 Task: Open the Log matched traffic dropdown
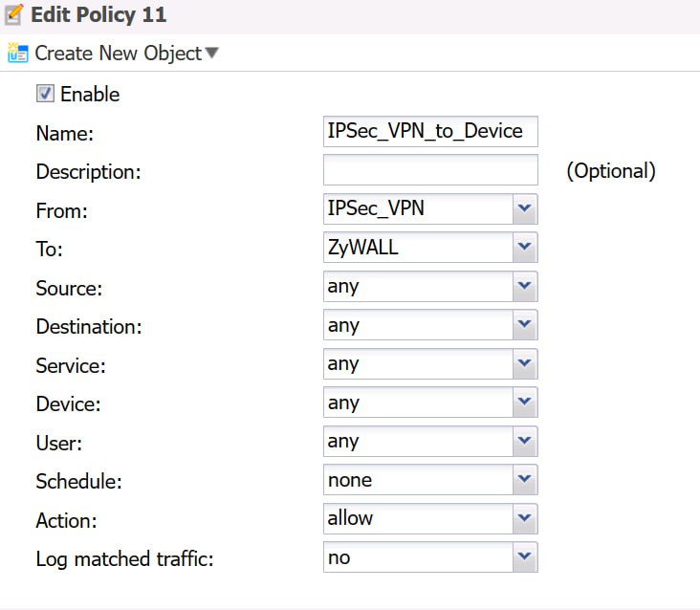(x=430, y=557)
